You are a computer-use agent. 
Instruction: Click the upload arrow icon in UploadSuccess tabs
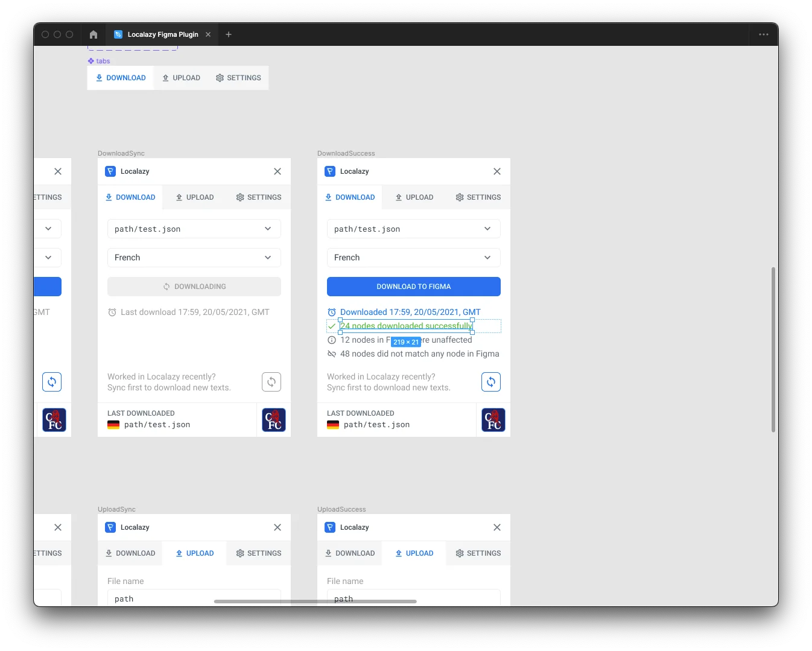click(x=398, y=553)
